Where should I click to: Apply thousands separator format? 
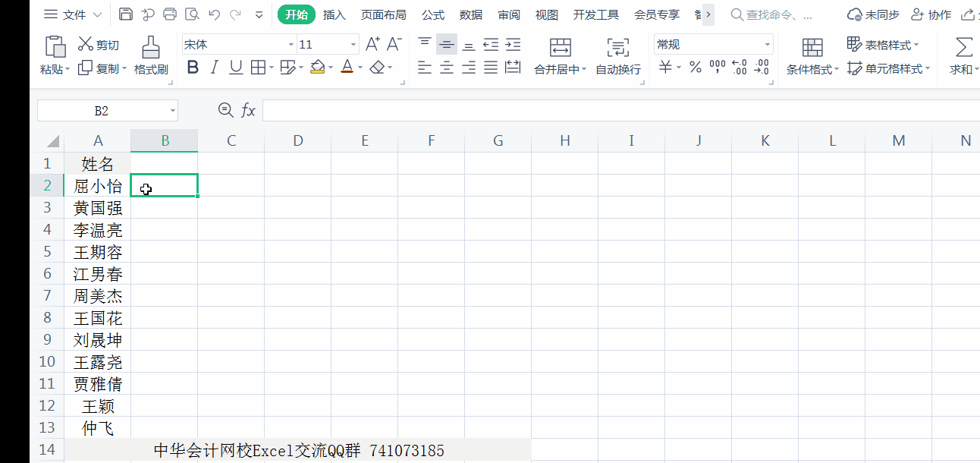point(717,68)
